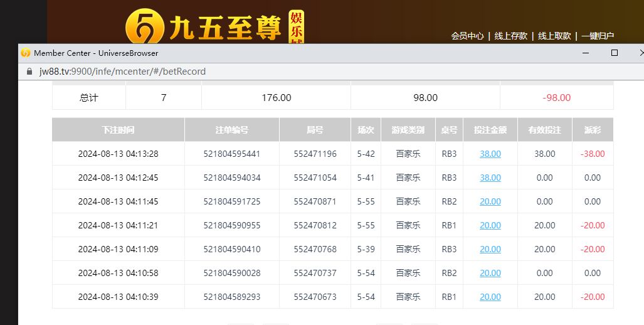644x325 pixels.
Task: Click the 派彩 payout column header
Action: point(592,130)
